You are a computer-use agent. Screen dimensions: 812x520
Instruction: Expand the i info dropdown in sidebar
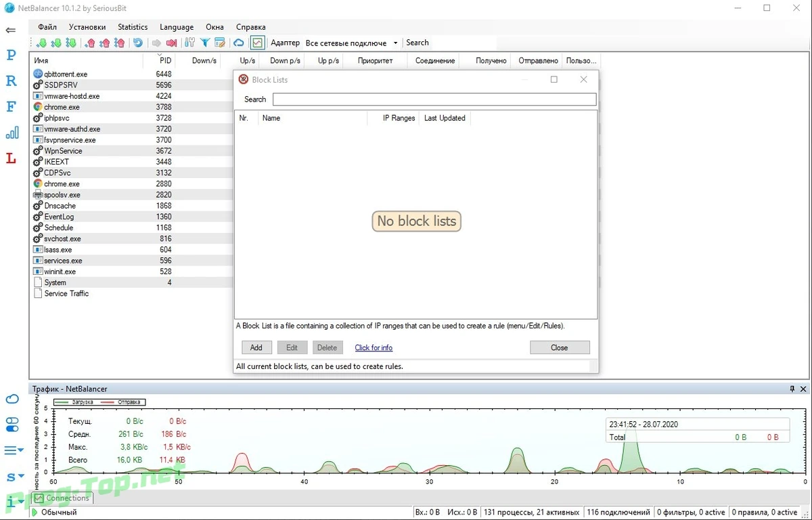coord(14,502)
